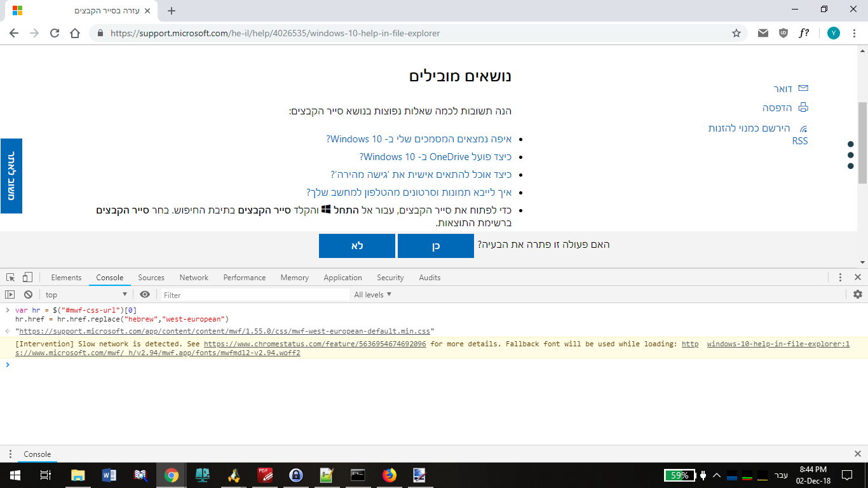Subscribe via the RSS feed link

758,134
